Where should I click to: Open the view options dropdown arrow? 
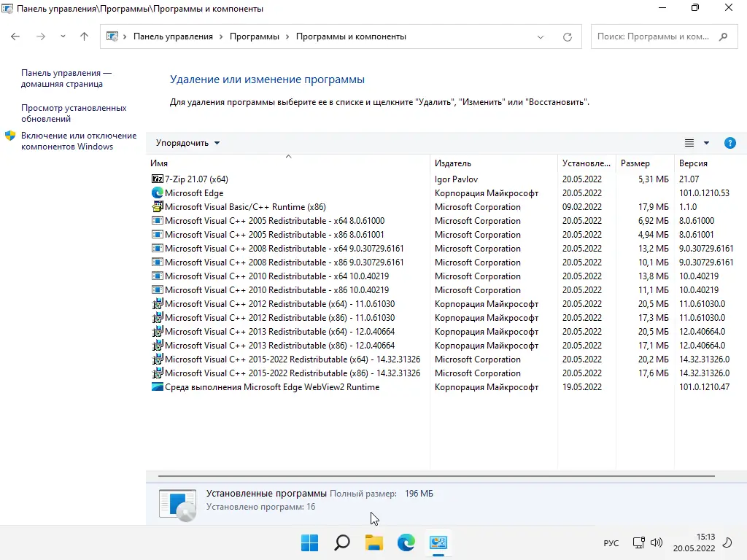705,142
